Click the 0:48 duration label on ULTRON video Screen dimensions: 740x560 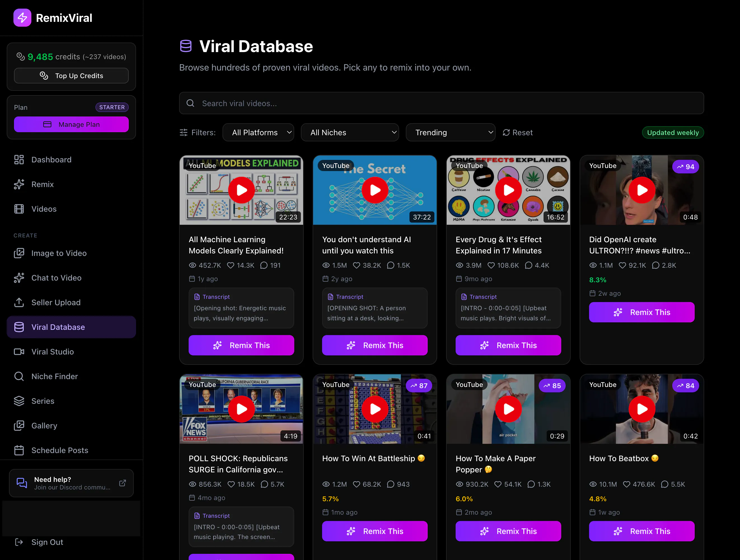pyautogui.click(x=690, y=217)
